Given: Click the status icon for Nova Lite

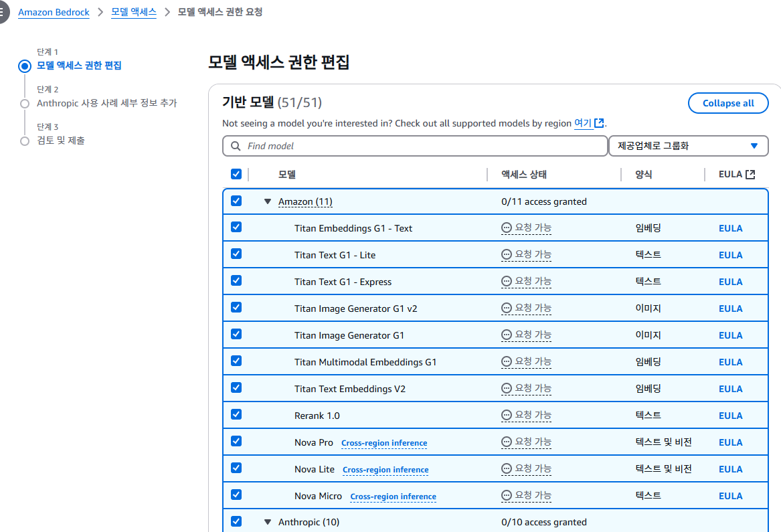Looking at the screenshot, I should coord(507,468).
